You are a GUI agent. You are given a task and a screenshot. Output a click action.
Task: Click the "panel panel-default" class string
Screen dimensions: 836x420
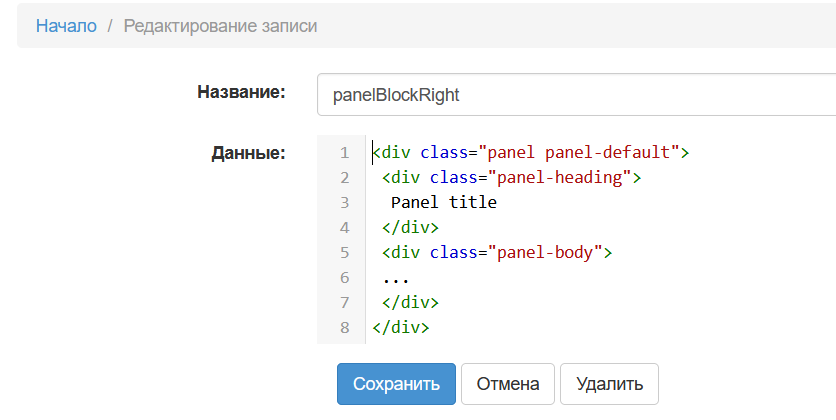coord(579,153)
